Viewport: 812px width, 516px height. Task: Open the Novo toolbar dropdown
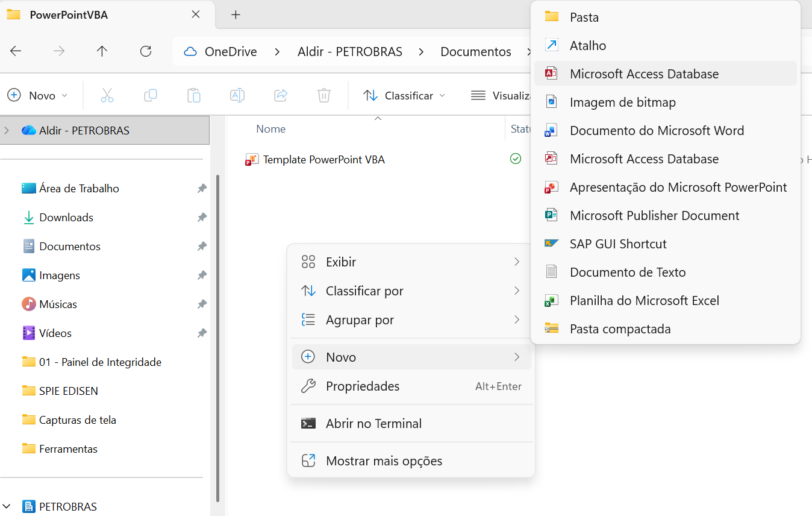click(37, 95)
